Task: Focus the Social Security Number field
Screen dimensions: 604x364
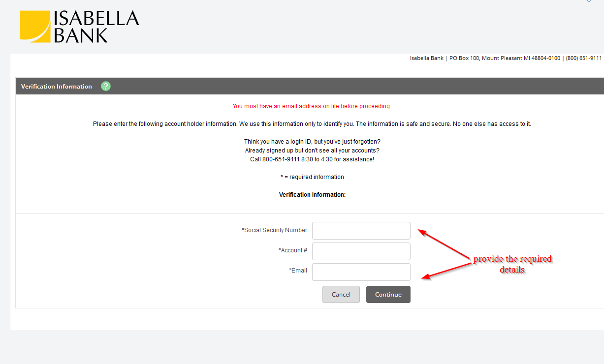Action: [361, 231]
